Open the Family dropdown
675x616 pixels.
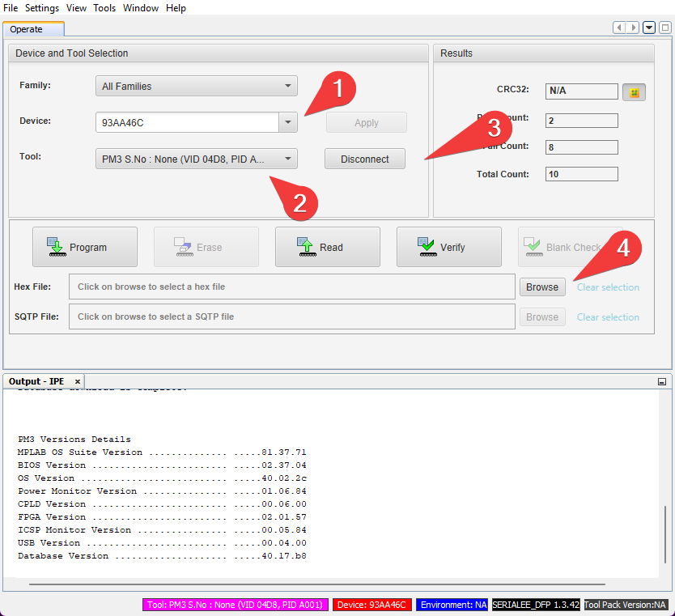tap(197, 86)
